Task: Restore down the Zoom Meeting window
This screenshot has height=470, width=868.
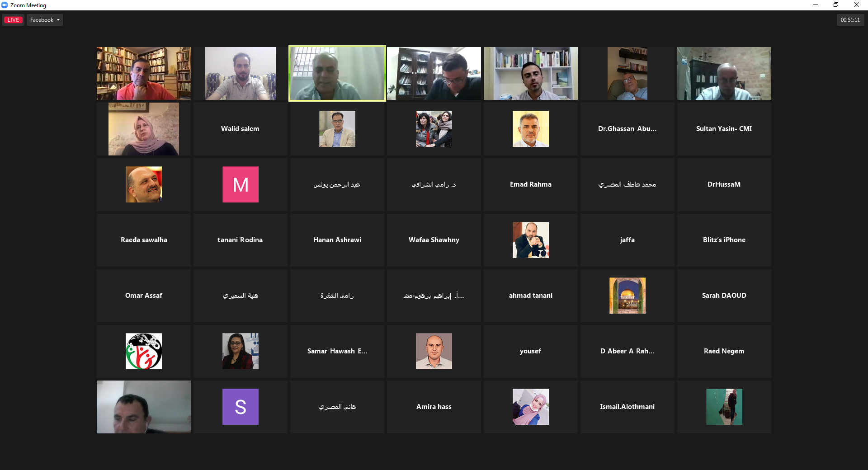Action: coord(836,5)
